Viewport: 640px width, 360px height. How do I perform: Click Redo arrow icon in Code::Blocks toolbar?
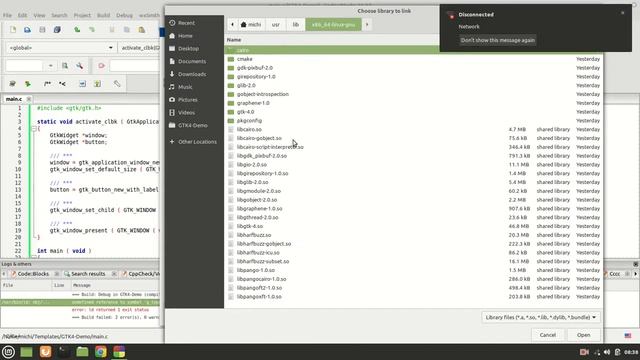(x=92, y=30)
